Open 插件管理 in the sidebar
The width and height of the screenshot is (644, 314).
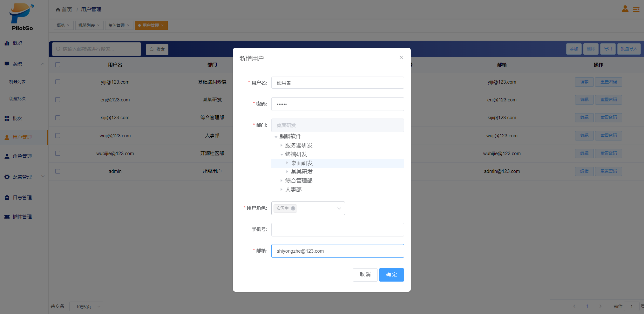click(22, 217)
